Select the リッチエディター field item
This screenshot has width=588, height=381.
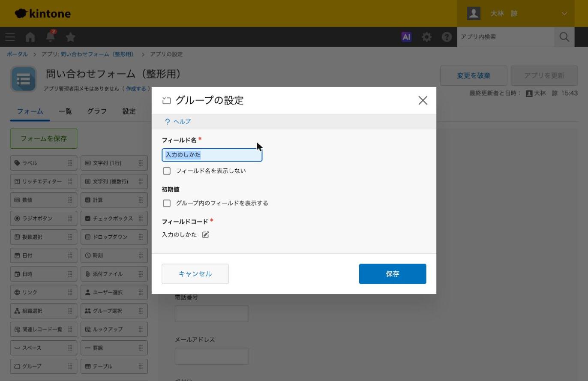44,181
